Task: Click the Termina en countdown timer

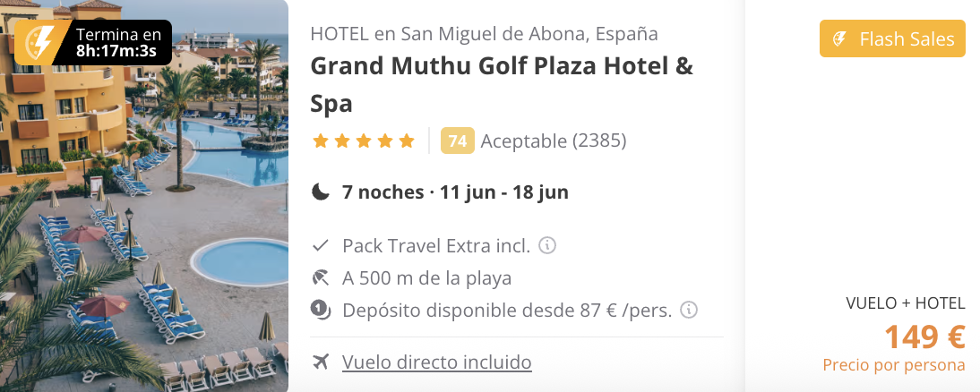Action: click(93, 42)
